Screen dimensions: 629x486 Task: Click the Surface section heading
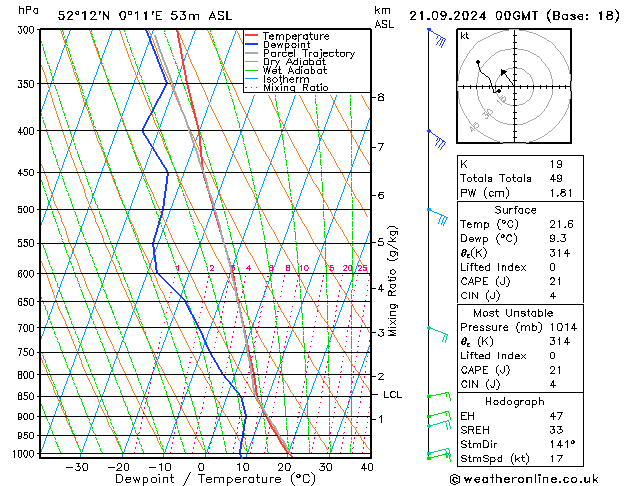click(515, 210)
